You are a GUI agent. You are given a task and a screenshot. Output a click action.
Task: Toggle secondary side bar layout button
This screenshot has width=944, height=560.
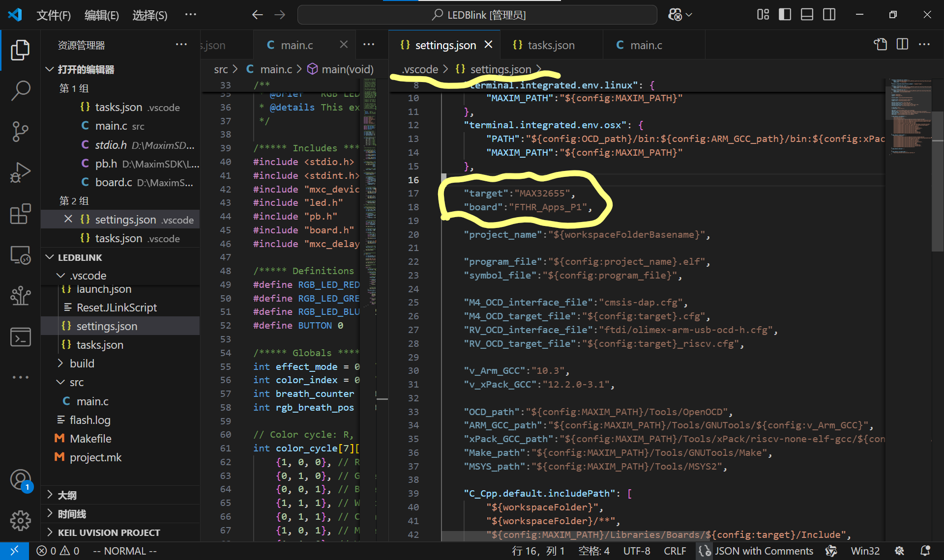(829, 15)
